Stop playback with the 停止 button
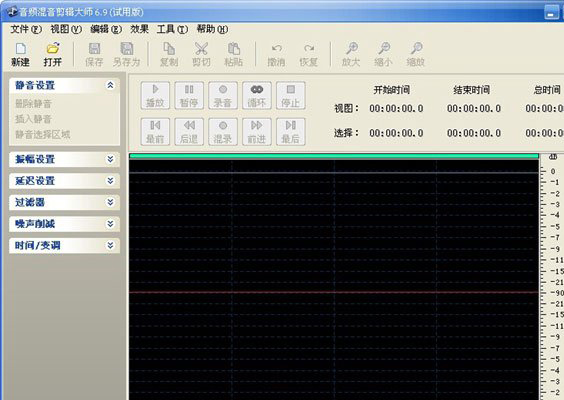The image size is (564, 400). 291,95
